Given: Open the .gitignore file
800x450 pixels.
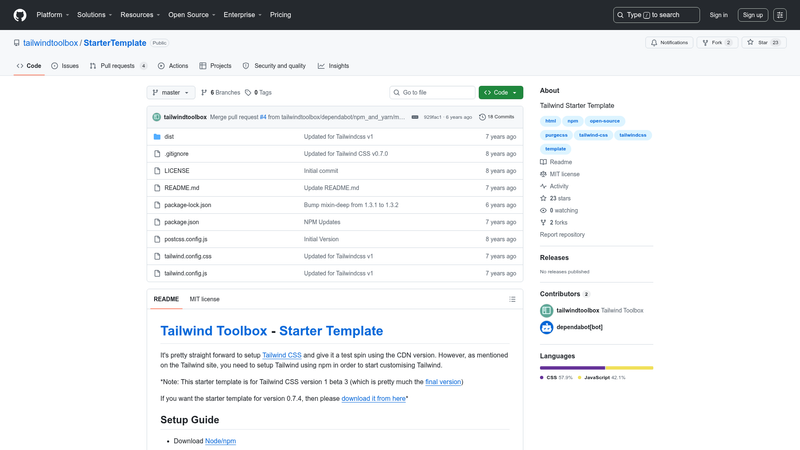Looking at the screenshot, I should (177, 154).
